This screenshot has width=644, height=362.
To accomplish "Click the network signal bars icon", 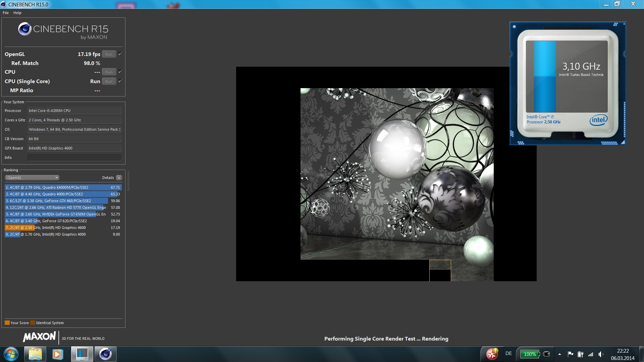I will click(x=591, y=354).
